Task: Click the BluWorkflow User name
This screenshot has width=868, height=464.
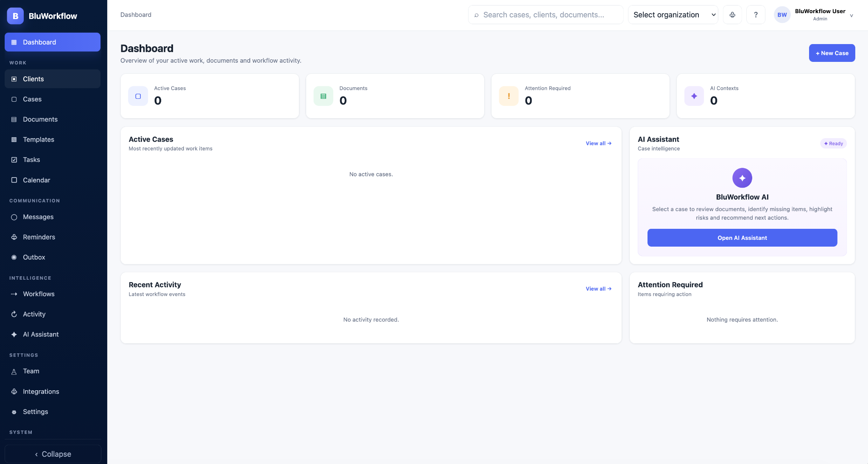Action: (820, 11)
